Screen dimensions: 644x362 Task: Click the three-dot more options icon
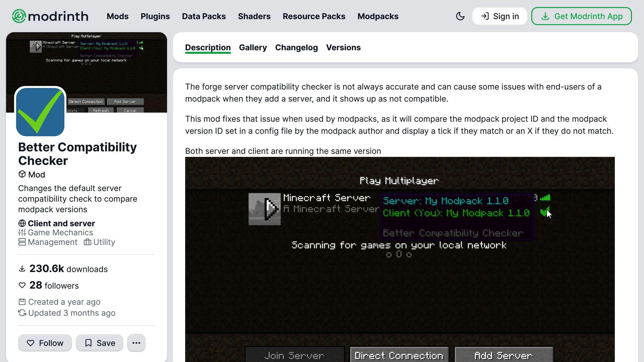(x=136, y=343)
